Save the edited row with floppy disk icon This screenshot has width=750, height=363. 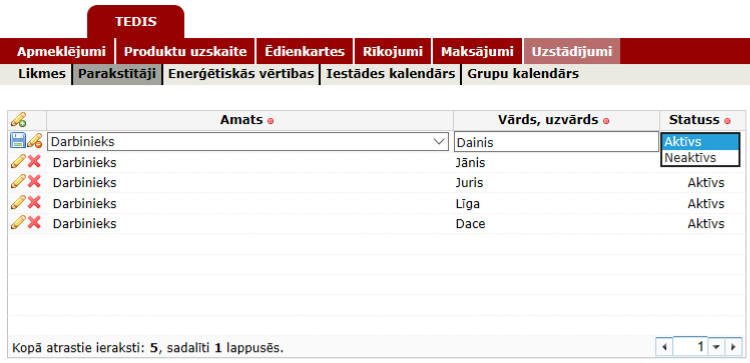(x=18, y=141)
